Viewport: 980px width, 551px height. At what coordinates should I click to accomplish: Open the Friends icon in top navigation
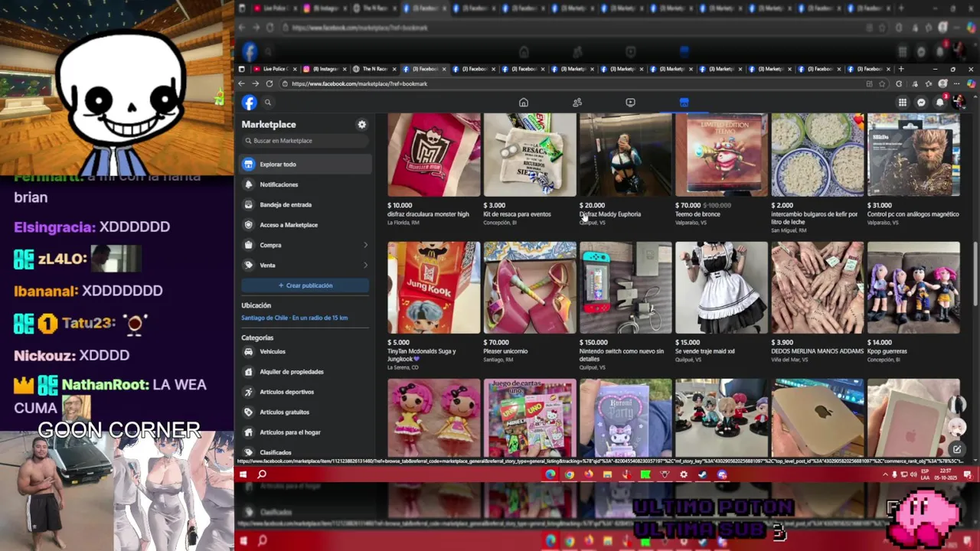[577, 103]
